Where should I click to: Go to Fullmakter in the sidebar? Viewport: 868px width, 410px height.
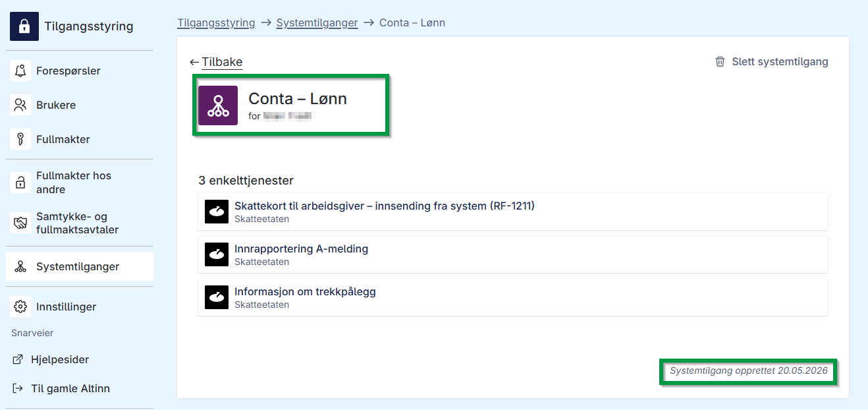(80, 139)
